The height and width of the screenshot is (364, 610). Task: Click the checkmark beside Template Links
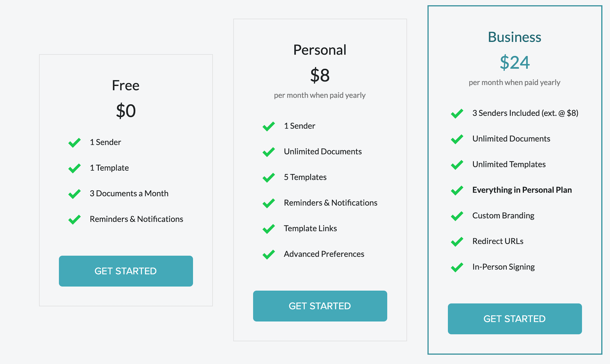coord(269,229)
